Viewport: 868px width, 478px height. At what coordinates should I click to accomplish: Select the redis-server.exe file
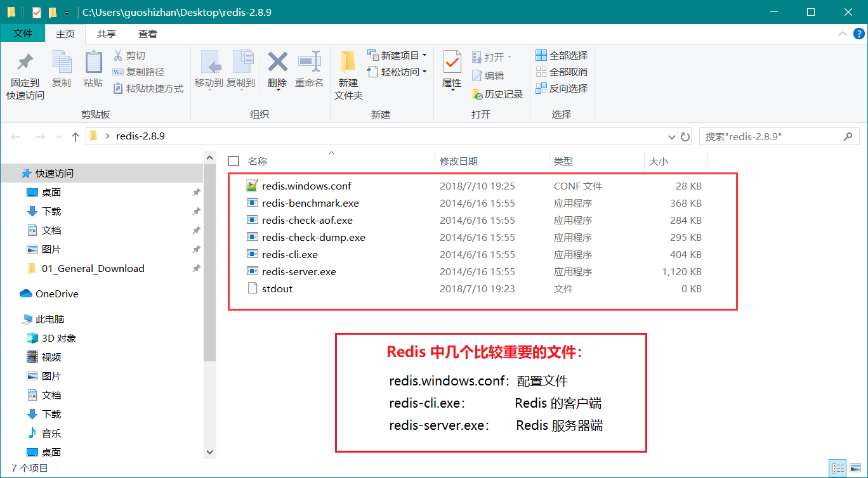[299, 271]
